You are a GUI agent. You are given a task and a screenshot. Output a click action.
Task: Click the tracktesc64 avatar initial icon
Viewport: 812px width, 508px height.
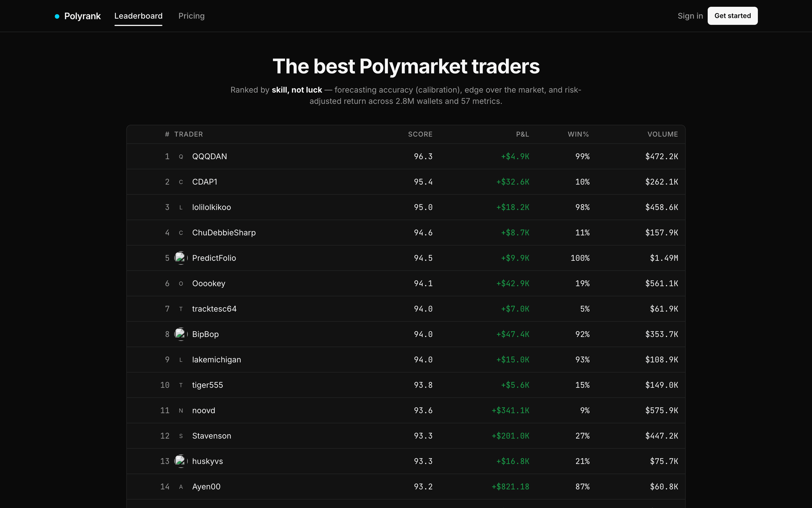[x=181, y=309]
